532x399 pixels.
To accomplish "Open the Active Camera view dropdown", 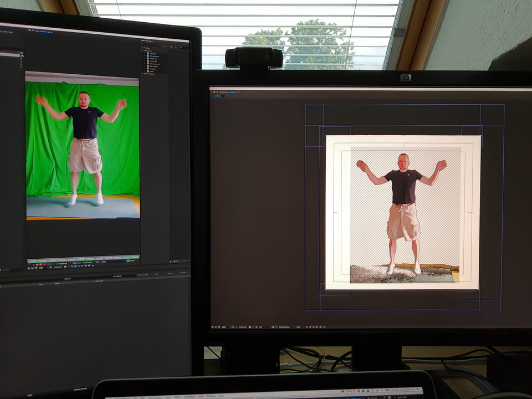I will 285,327.
